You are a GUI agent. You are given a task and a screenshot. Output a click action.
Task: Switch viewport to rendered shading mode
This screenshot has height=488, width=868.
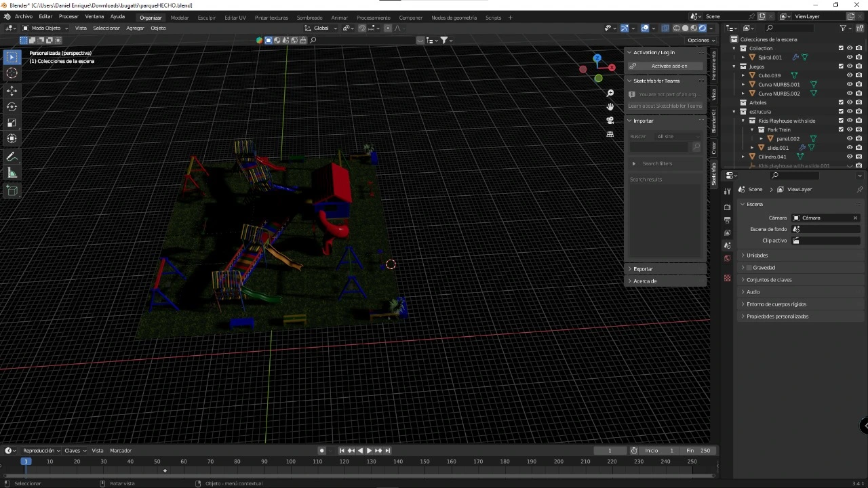[703, 28]
